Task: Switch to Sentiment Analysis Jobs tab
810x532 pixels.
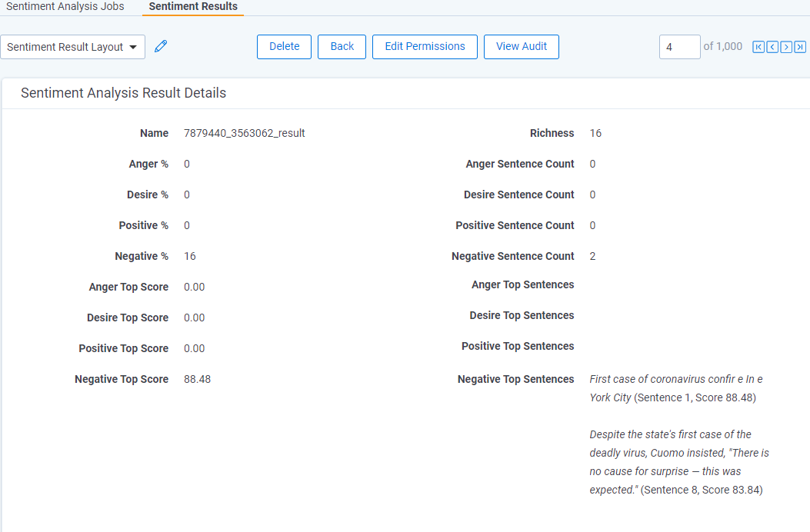Action: click(65, 7)
